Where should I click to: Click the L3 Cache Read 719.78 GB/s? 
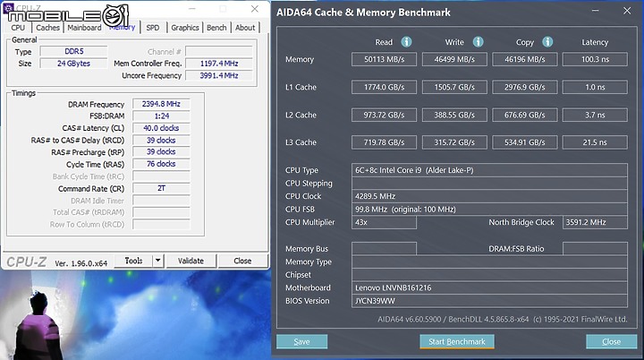pos(384,142)
